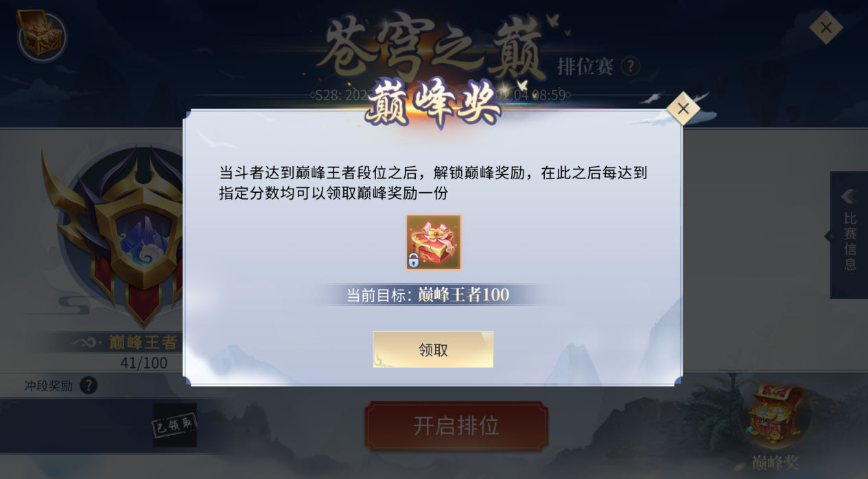Open the help icon beside 排位赛

point(630,67)
